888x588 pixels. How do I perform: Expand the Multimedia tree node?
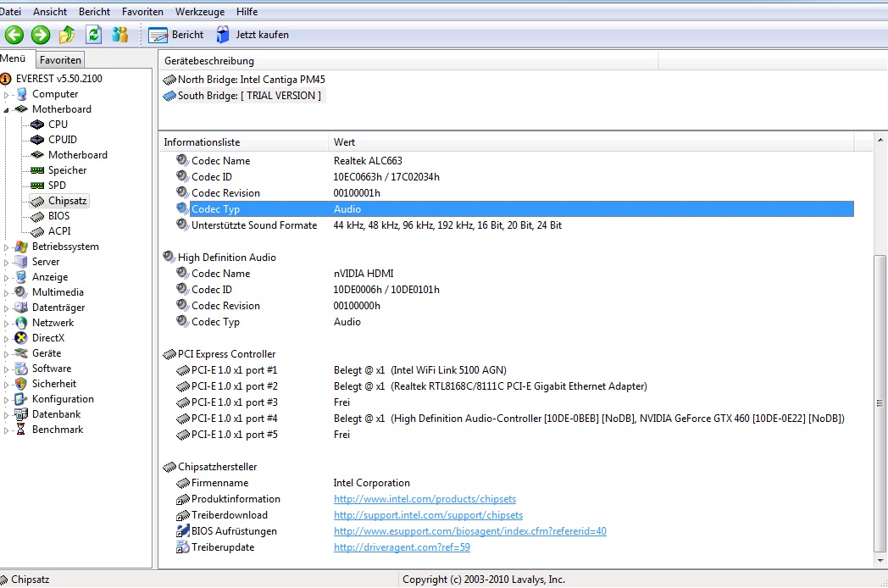[x=6, y=293]
